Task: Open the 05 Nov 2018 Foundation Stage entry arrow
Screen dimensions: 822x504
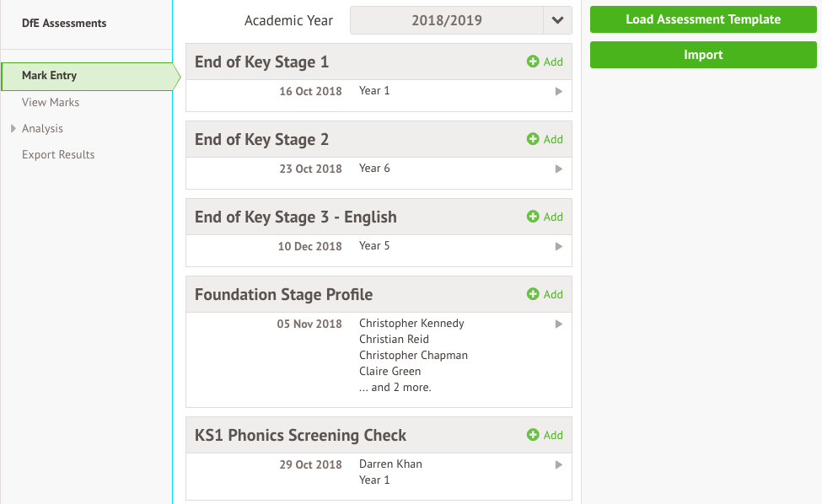Action: [559, 324]
